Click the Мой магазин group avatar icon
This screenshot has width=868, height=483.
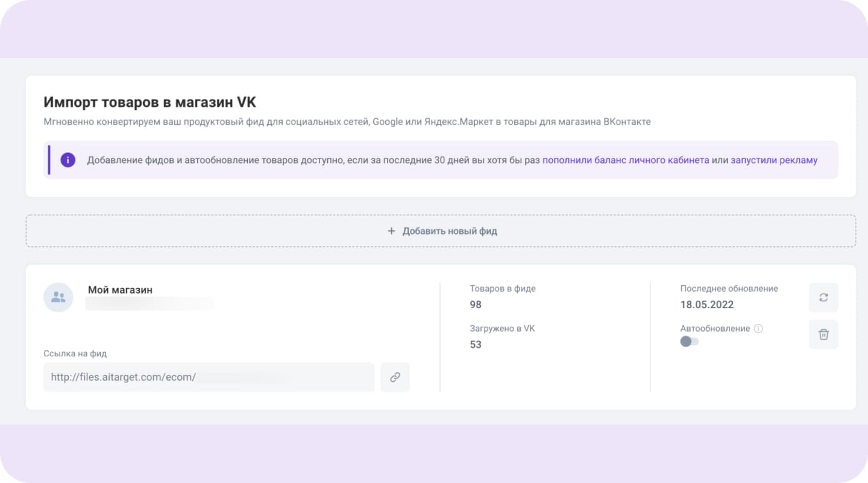tap(58, 297)
